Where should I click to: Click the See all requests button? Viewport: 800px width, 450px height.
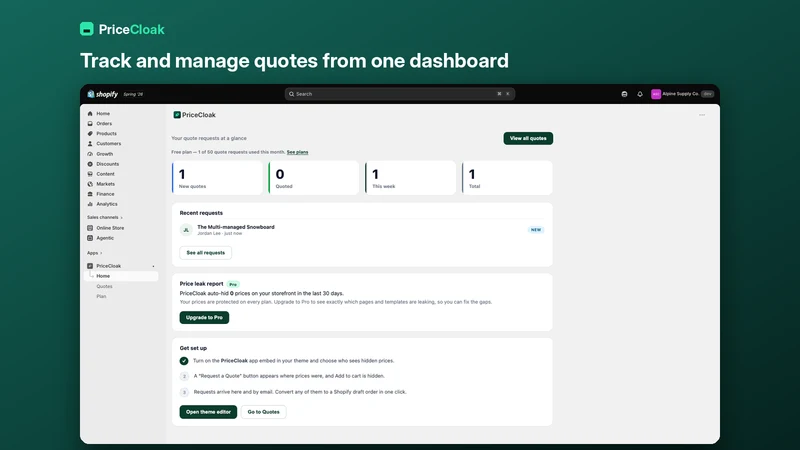tap(206, 253)
